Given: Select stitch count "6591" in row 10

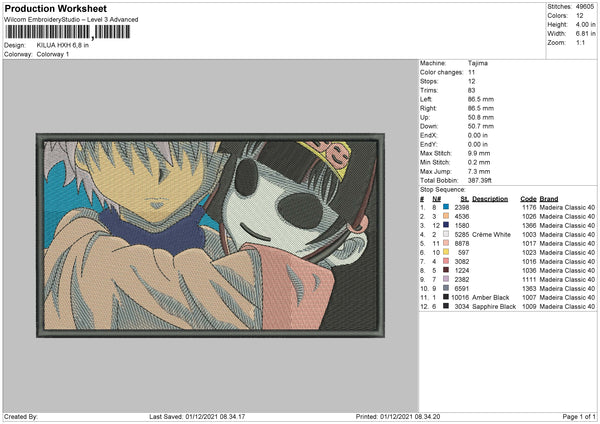Looking at the screenshot, I should pos(461,289).
